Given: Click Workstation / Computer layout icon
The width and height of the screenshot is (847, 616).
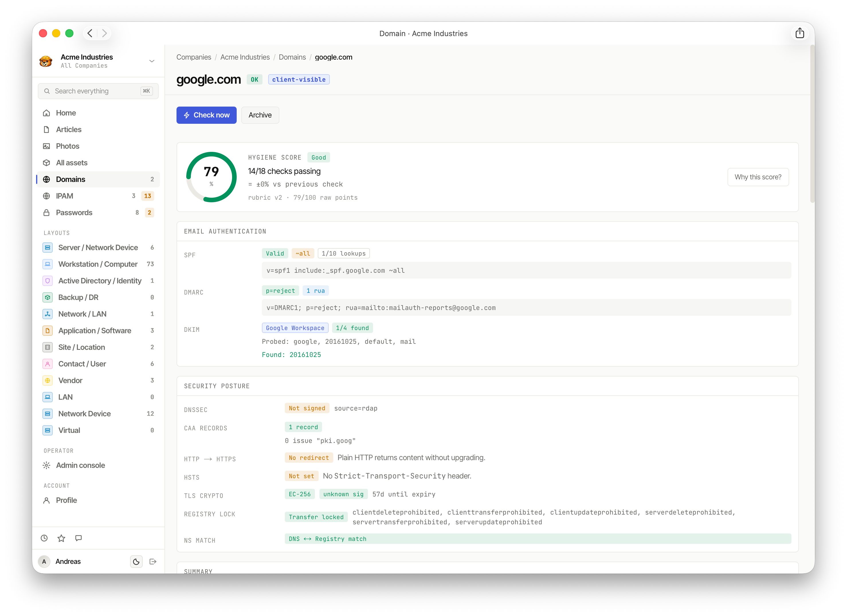Looking at the screenshot, I should tap(48, 264).
